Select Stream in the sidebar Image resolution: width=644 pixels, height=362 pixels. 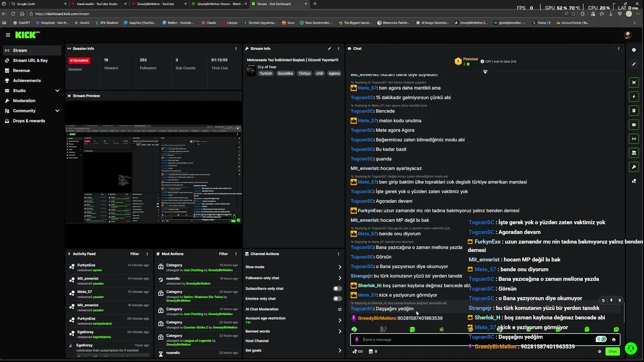[32, 50]
